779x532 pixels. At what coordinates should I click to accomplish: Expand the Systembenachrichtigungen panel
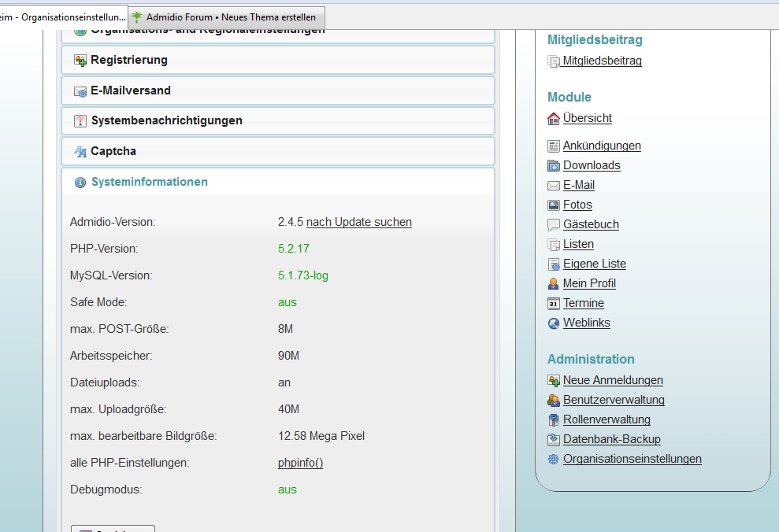(166, 120)
